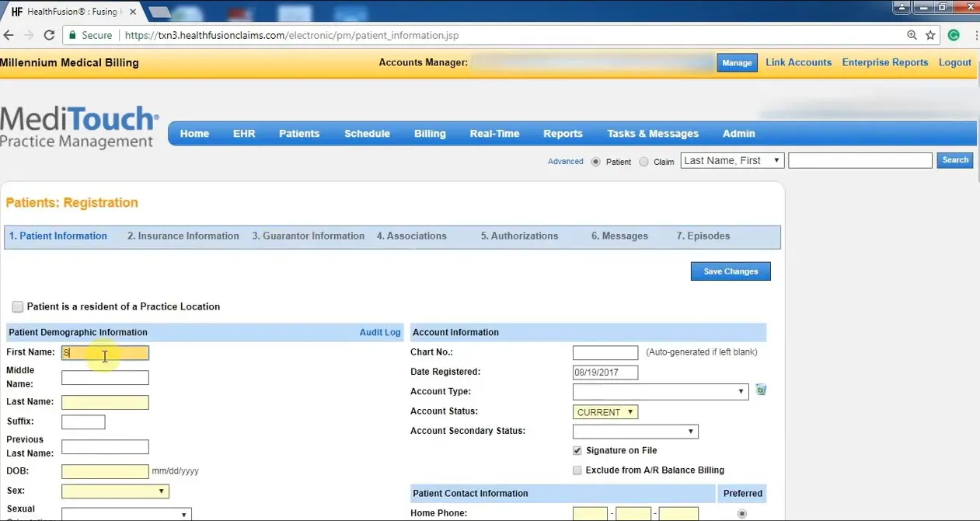Check Patient is a resident checkbox

click(18, 307)
